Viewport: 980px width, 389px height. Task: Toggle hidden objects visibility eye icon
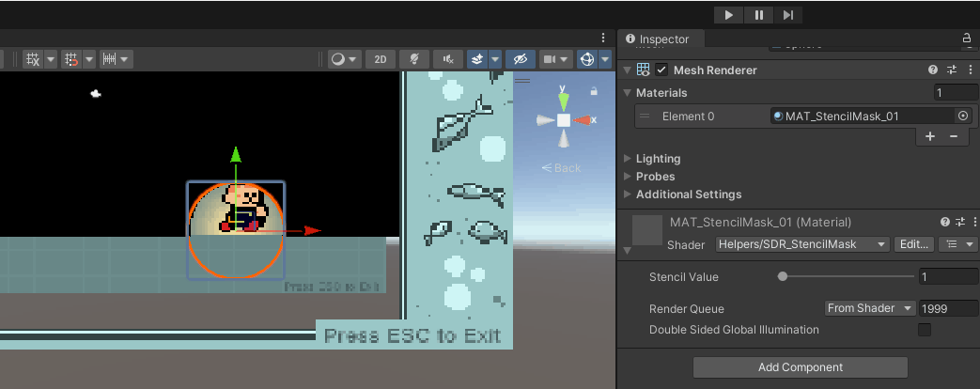point(521,59)
